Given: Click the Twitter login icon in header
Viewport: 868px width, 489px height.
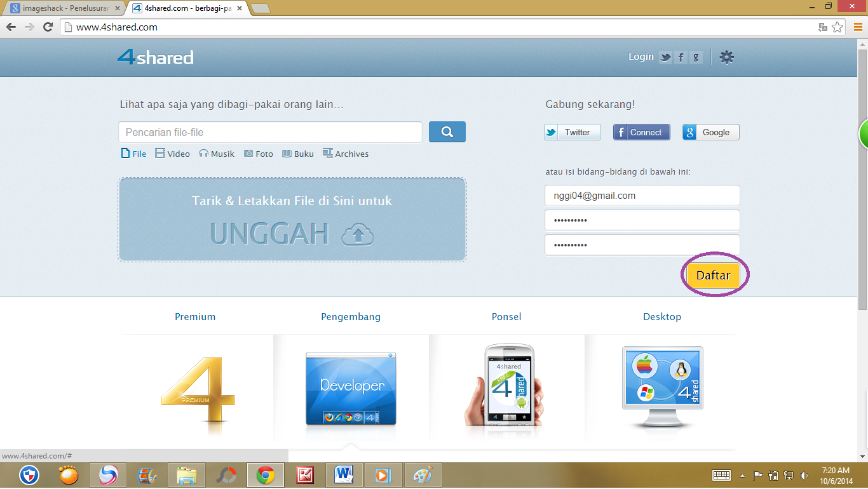Looking at the screenshot, I should coord(665,57).
